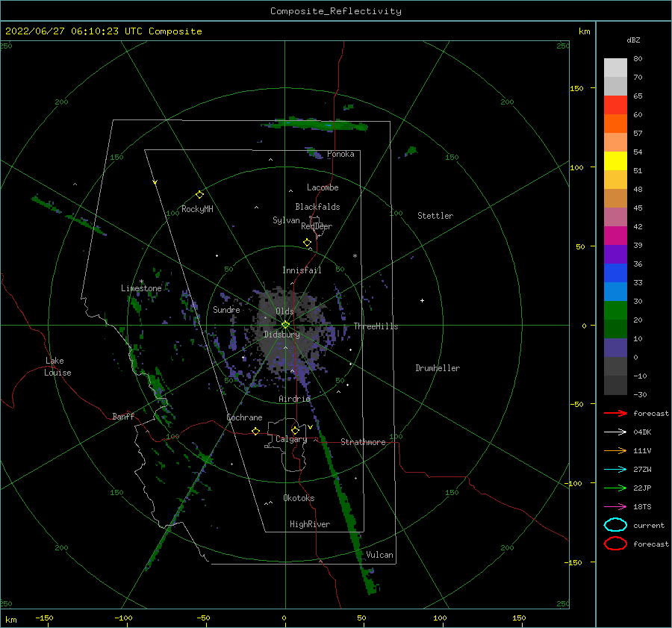
Task: Click the yellow marker above Calgary
Action: 295,430
